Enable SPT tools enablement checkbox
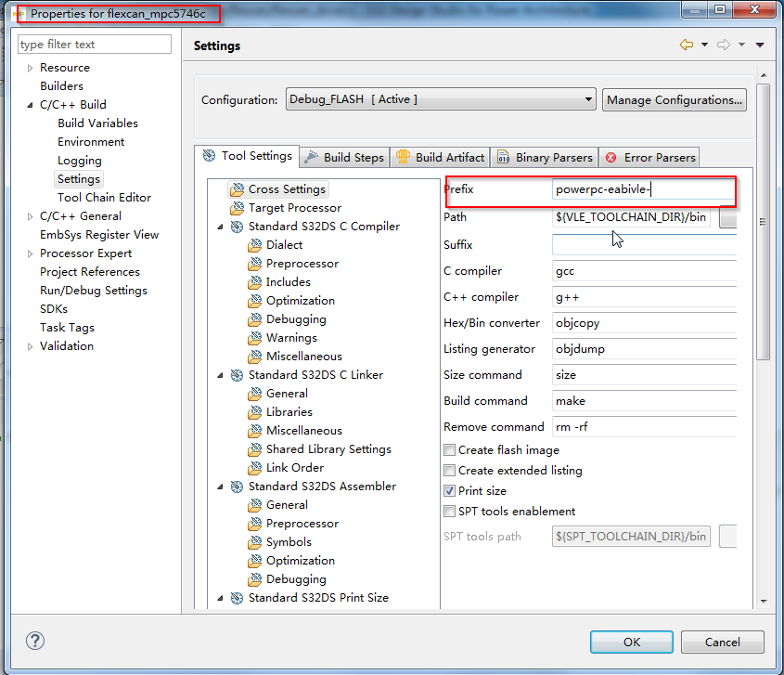 click(x=449, y=512)
